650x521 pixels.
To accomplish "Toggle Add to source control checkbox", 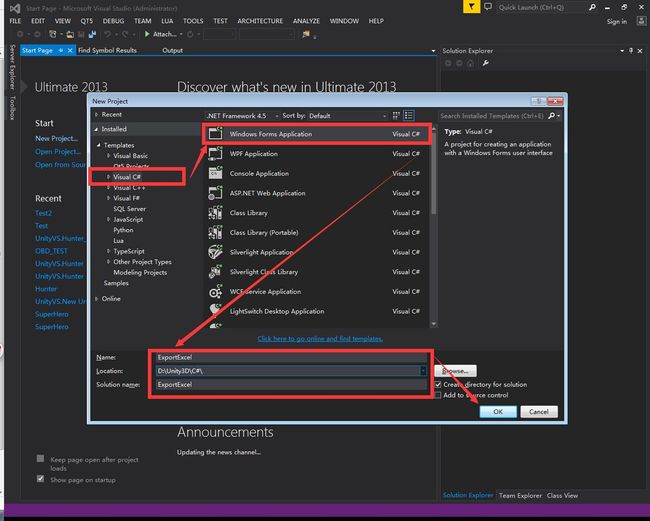I will pos(438,395).
